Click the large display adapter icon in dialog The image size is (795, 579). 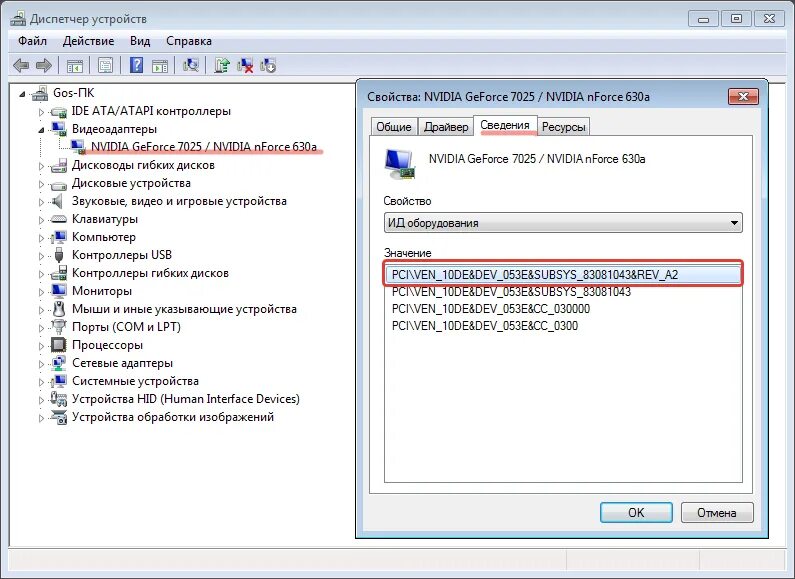[x=400, y=163]
